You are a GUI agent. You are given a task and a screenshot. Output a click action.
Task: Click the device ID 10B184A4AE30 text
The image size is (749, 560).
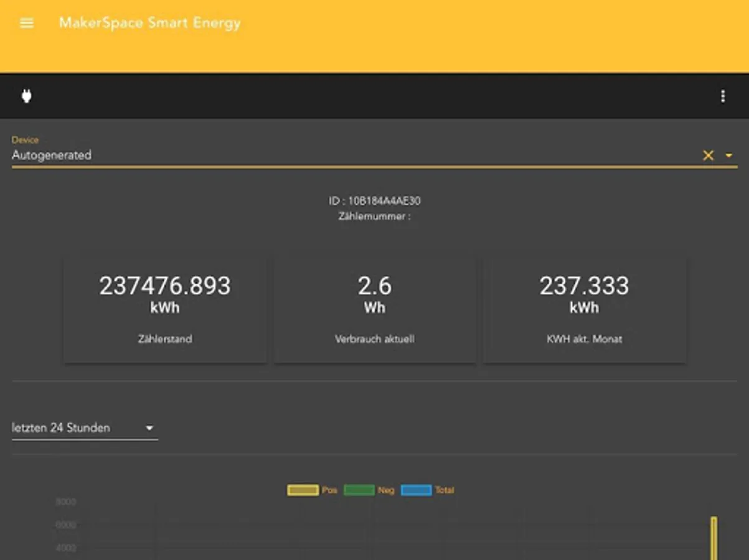coord(375,201)
